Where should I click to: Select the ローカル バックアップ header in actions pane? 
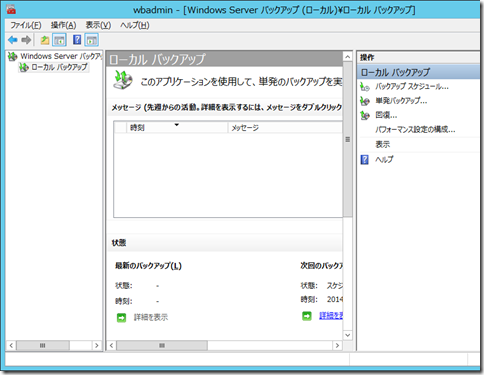[418, 72]
